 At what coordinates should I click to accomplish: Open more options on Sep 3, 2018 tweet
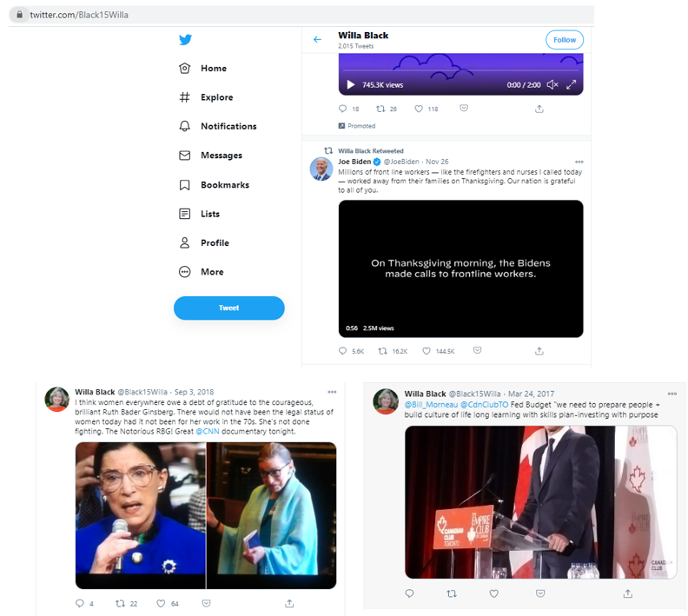[332, 392]
